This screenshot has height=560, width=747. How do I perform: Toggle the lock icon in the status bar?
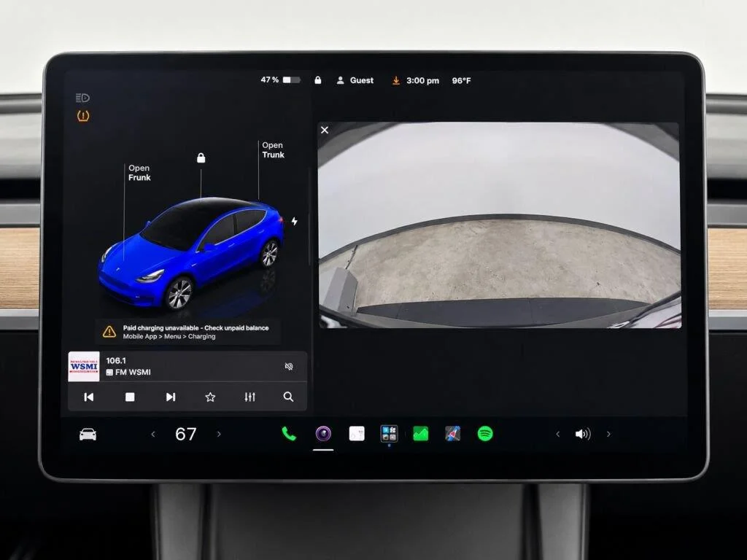point(318,80)
